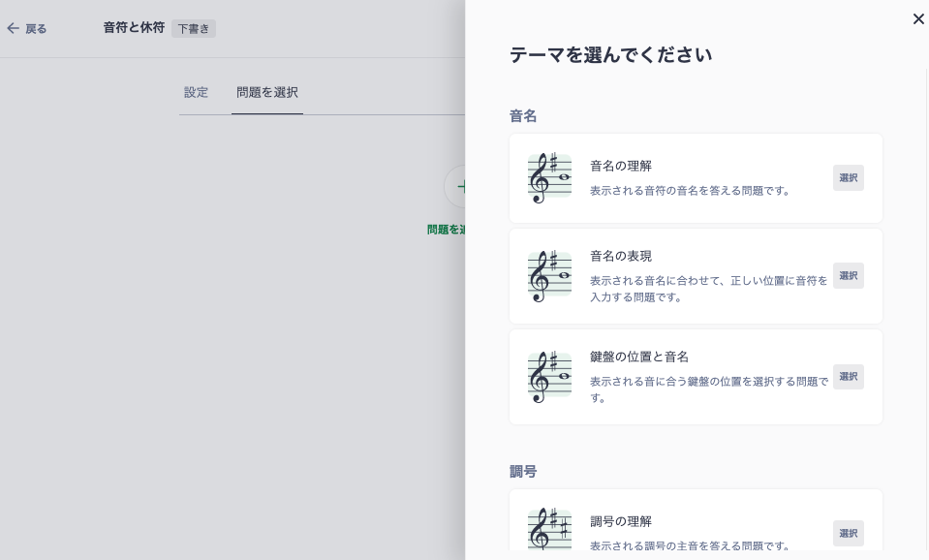Click the notation icon for 鍵盤の位置と音名
Viewport: 929px width, 560px height.
point(548,377)
